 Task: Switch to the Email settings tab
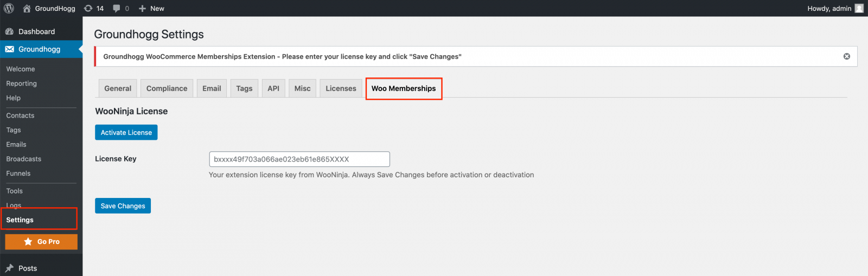(212, 88)
